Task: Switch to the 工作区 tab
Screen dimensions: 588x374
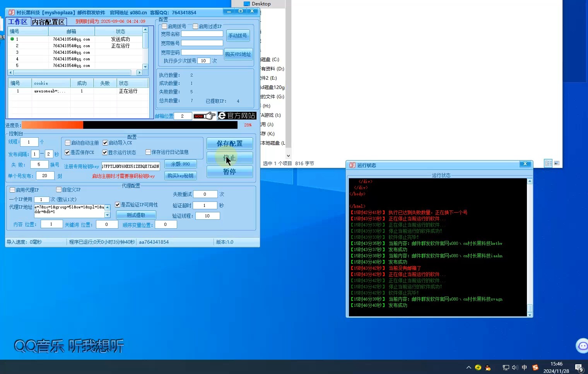Action: (18, 22)
